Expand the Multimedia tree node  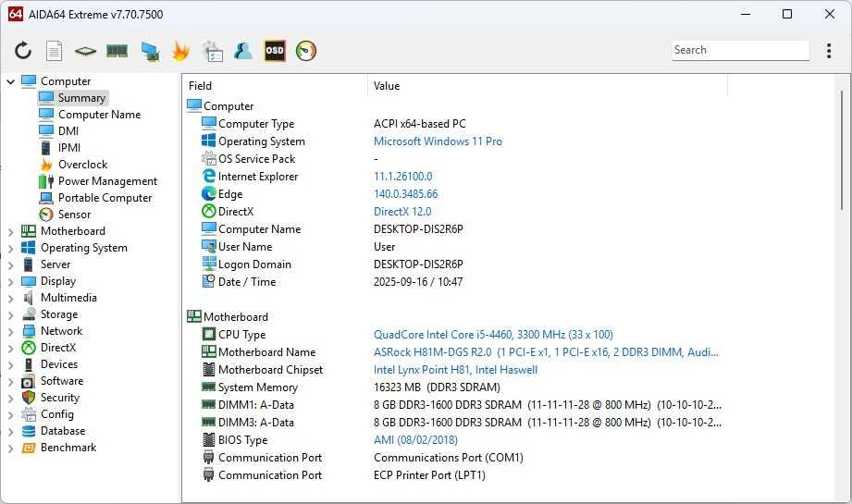point(11,299)
